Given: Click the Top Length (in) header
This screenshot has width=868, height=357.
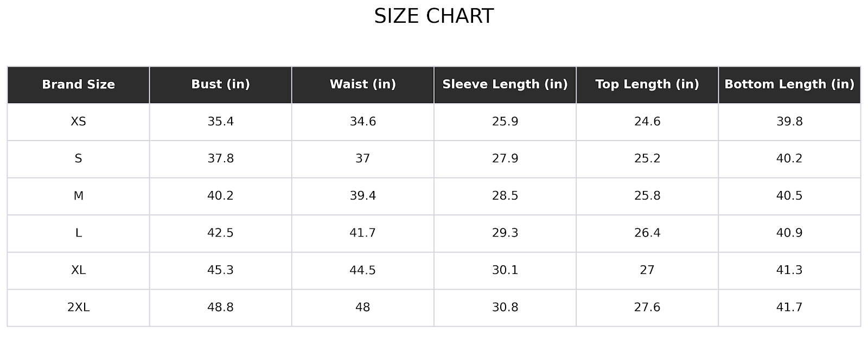Looking at the screenshot, I should click(647, 85).
